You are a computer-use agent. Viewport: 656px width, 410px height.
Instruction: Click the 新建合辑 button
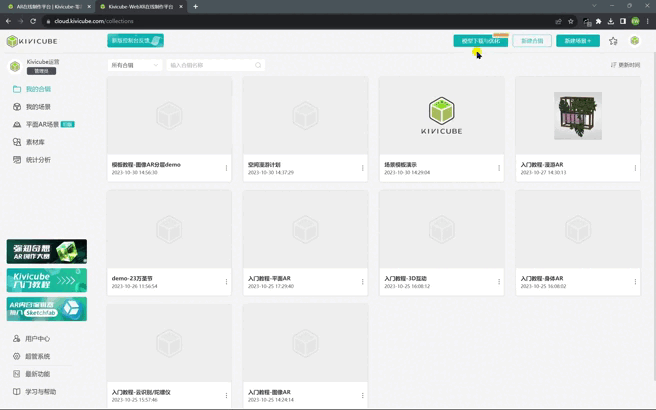[x=532, y=41]
